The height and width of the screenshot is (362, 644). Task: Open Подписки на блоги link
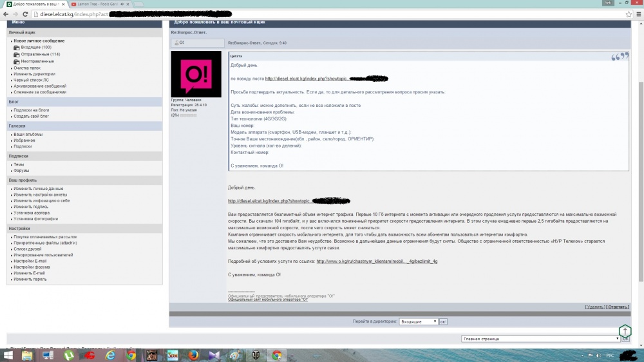[x=31, y=110]
